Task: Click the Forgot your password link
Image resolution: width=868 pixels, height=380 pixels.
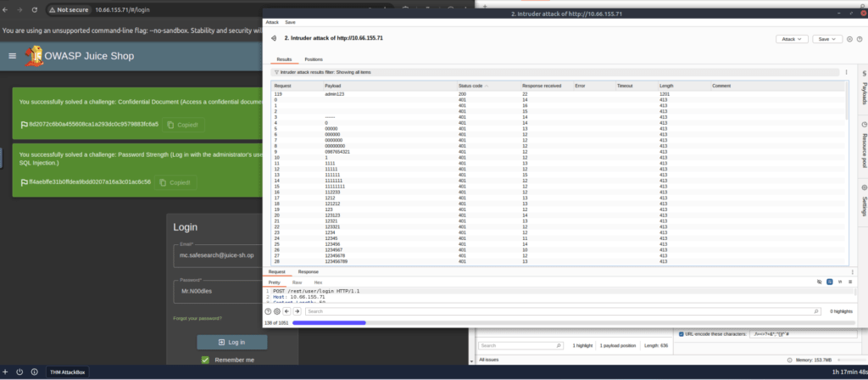Action: point(198,319)
